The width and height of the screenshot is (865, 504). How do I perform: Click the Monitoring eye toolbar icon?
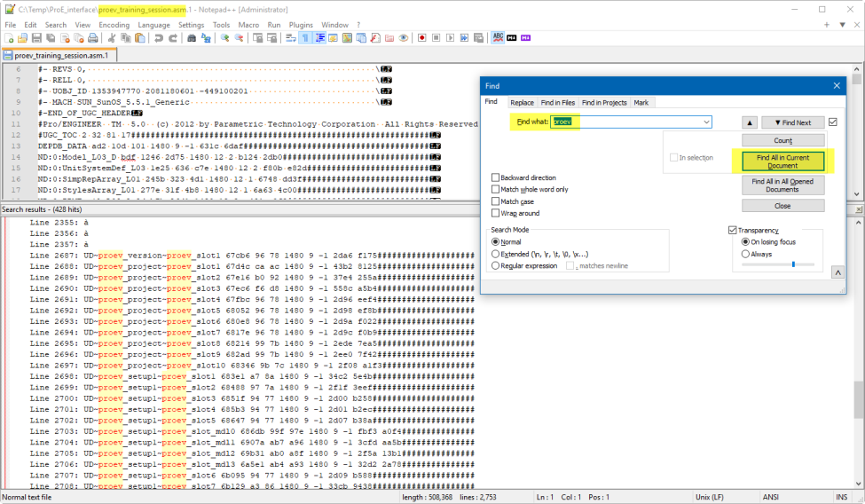coord(404,38)
